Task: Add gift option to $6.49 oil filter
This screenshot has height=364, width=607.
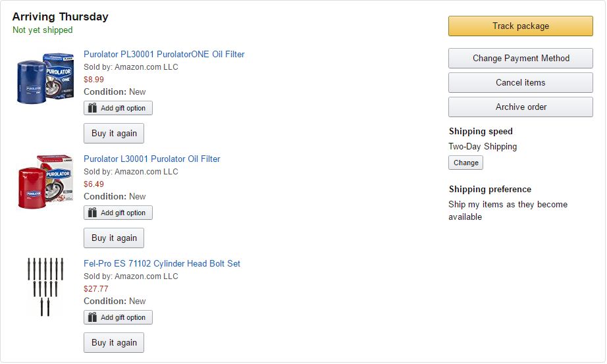Action: pyautogui.click(x=118, y=213)
